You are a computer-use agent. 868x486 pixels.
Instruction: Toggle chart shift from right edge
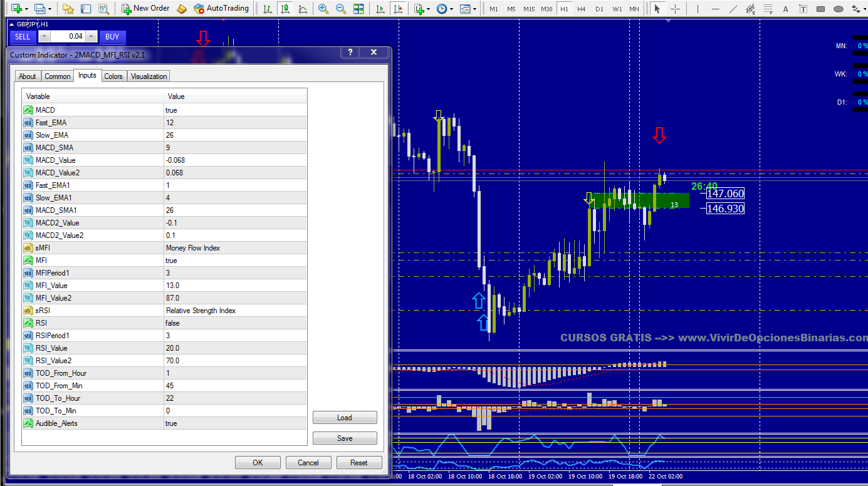[398, 9]
